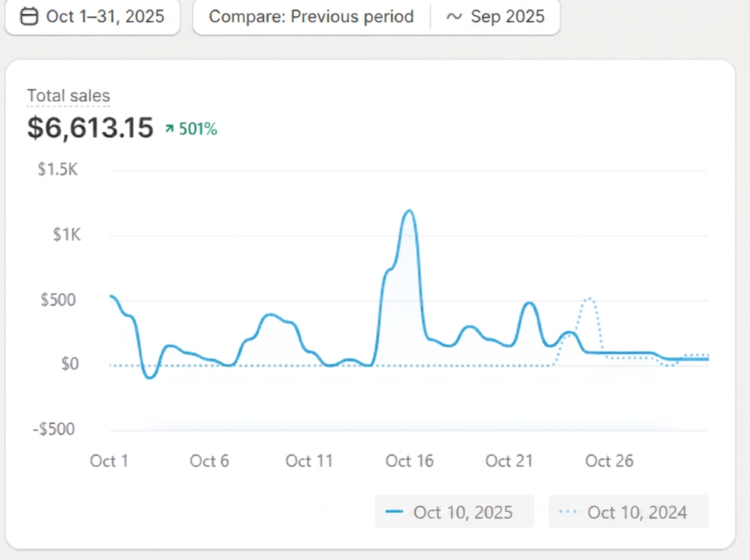The height and width of the screenshot is (560, 750).
Task: Open the Oct 1–31, 2025 date range picker
Action: pyautogui.click(x=92, y=17)
